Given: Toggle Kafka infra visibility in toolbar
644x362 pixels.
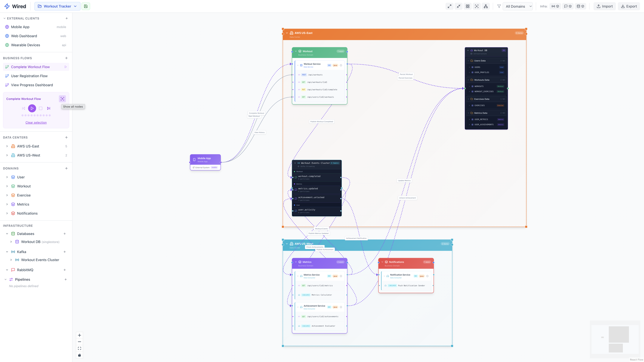Looking at the screenshot, I should pos(555,6).
